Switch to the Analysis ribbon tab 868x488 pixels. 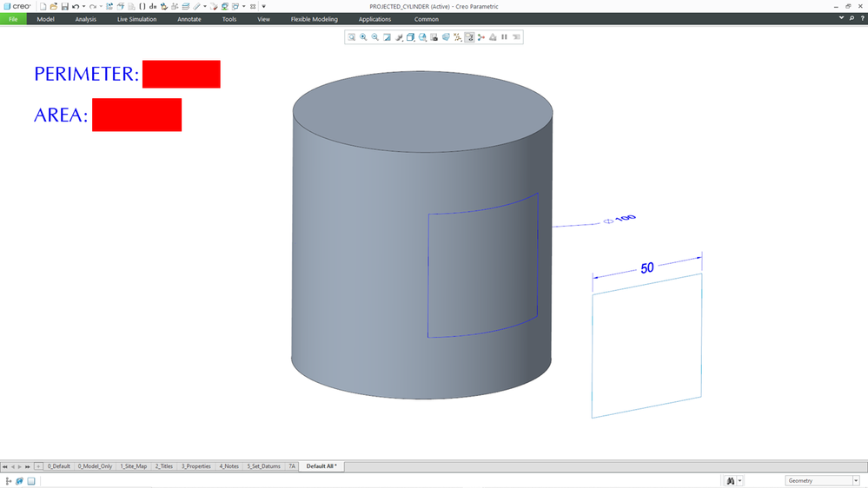tap(86, 19)
